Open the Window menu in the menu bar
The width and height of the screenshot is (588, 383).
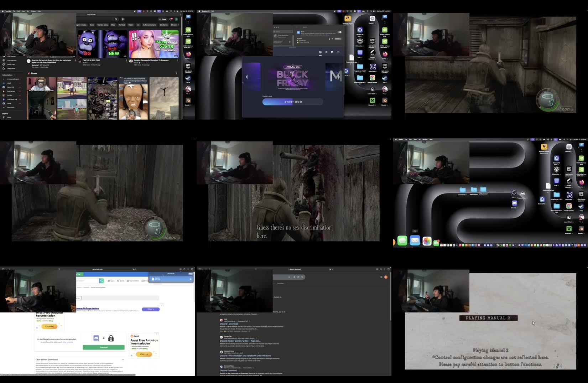(33, 11)
